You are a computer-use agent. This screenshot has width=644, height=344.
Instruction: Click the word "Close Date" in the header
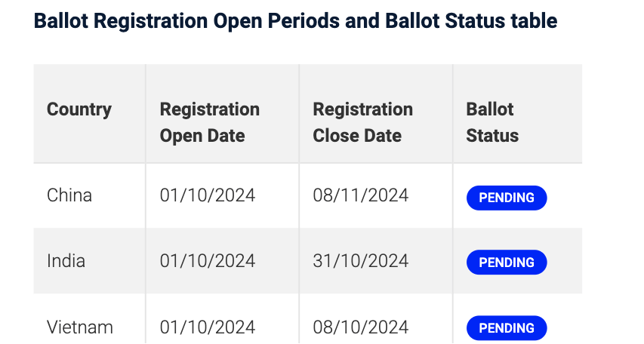point(357,136)
